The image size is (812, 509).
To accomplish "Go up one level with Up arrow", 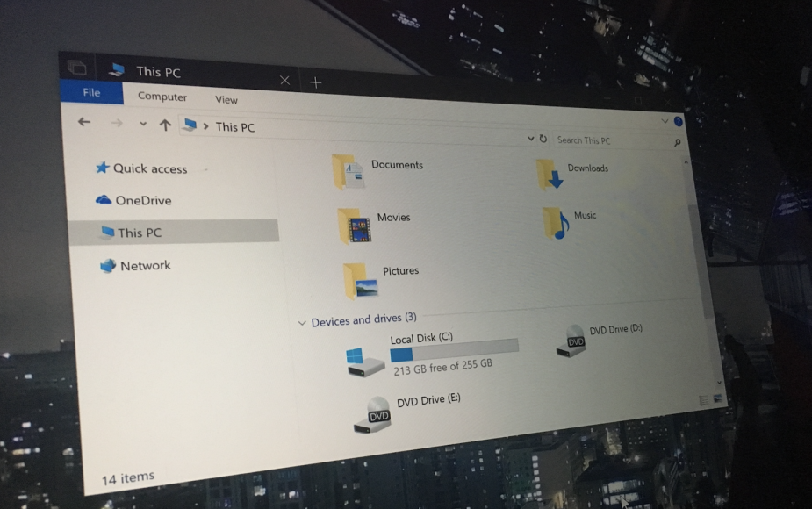I will (165, 125).
